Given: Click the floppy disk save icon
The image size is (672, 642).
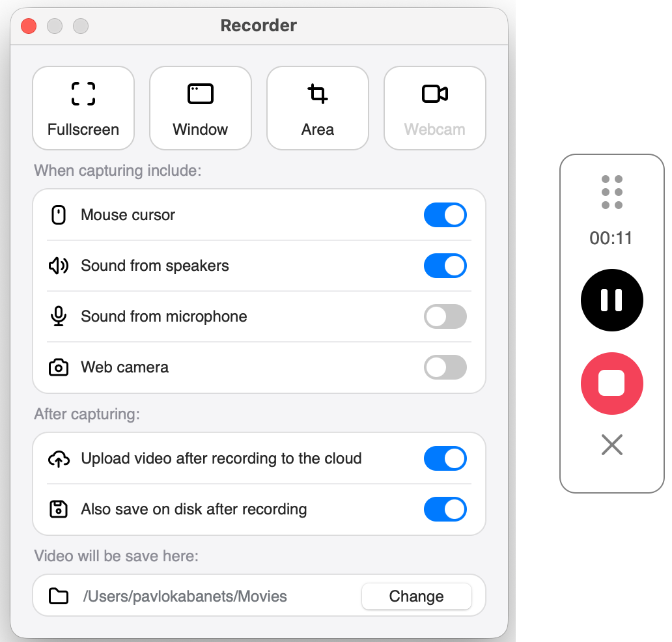Looking at the screenshot, I should pos(59,509).
